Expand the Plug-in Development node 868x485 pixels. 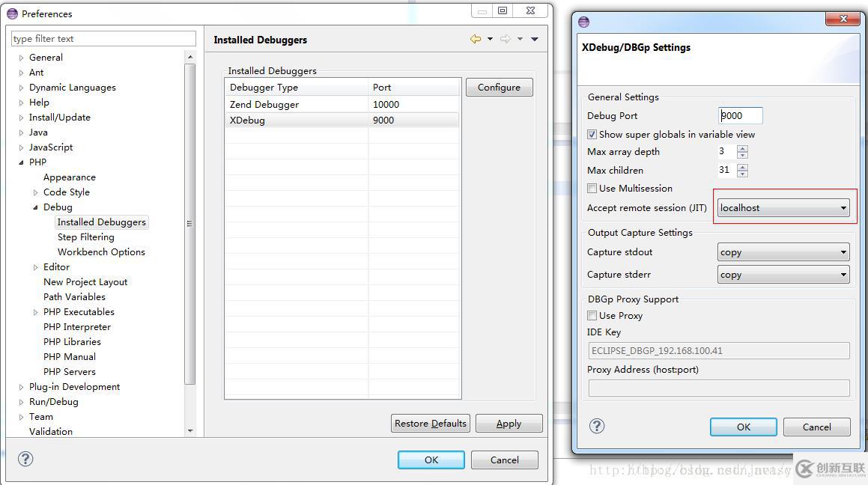pos(21,386)
